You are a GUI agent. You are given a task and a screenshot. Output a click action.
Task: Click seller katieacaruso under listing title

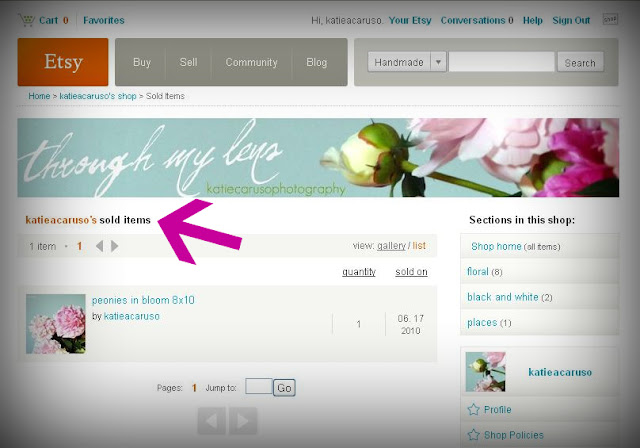pyautogui.click(x=131, y=316)
